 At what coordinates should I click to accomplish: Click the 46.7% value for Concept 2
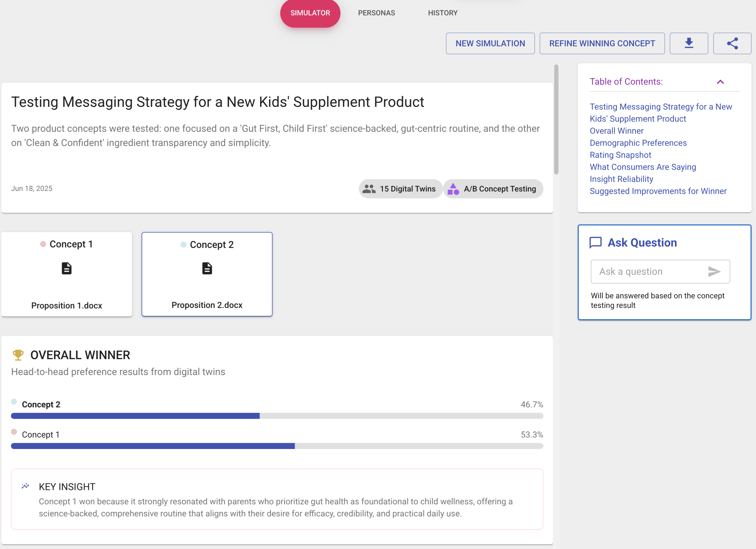532,404
